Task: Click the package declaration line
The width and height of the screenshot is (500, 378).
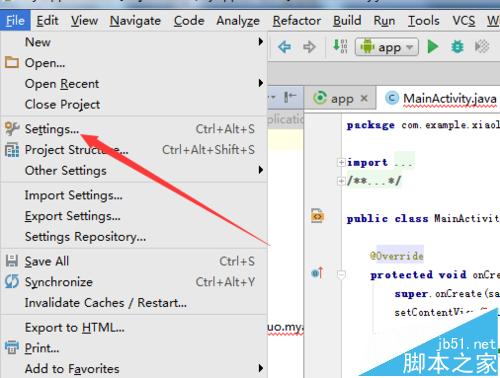Action: (x=423, y=125)
